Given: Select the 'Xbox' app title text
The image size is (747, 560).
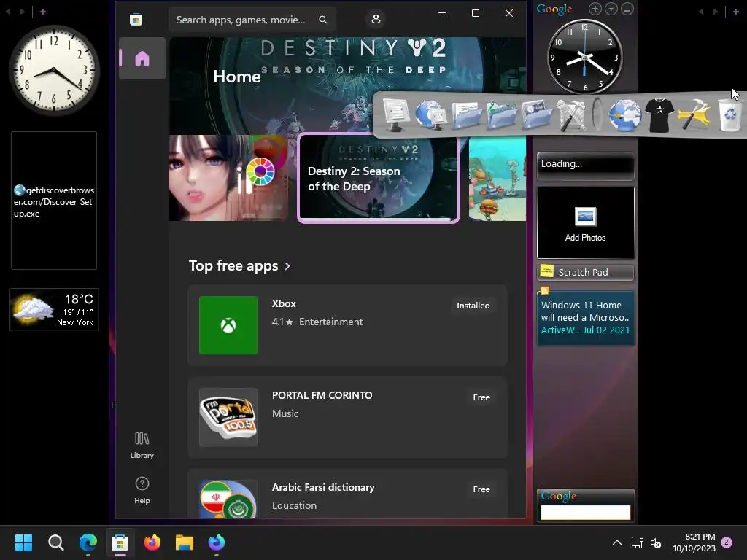Looking at the screenshot, I should click(x=284, y=303).
